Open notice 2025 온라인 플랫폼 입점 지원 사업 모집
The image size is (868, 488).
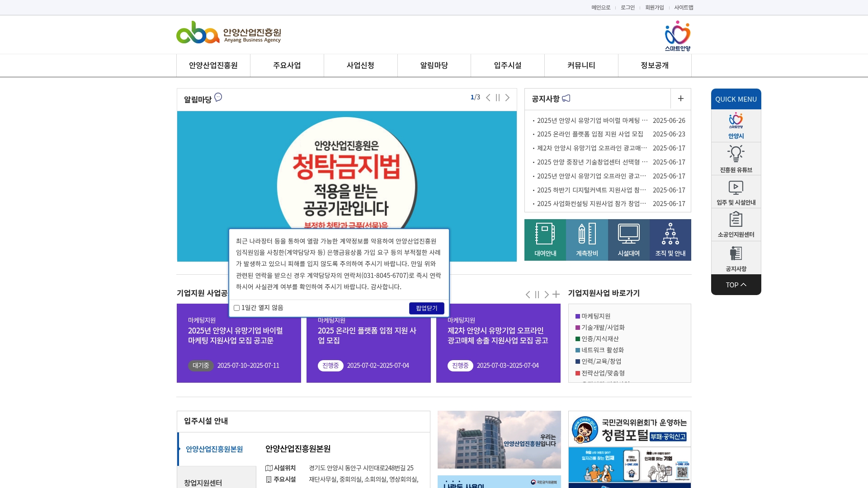pos(590,134)
